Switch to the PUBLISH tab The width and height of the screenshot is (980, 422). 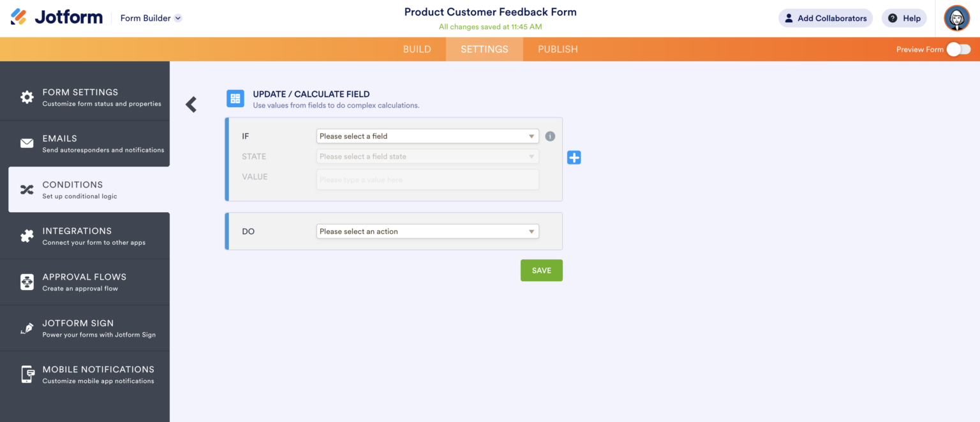557,49
